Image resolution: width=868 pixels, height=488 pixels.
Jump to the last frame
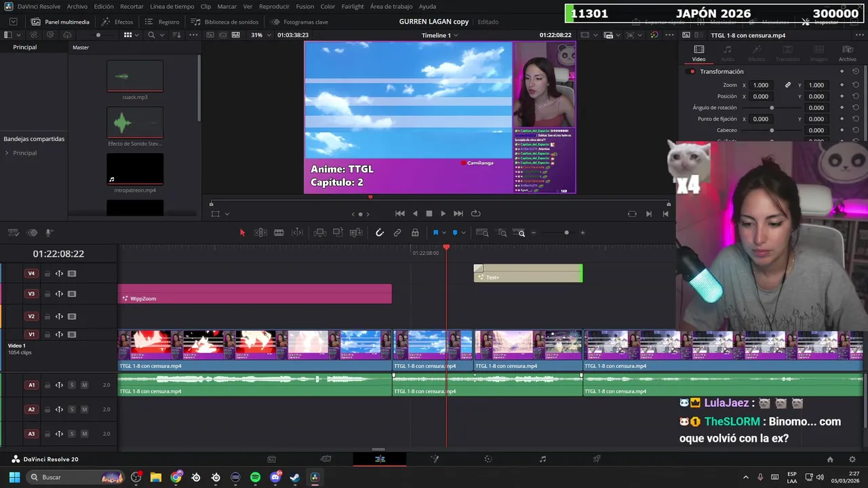click(x=458, y=213)
